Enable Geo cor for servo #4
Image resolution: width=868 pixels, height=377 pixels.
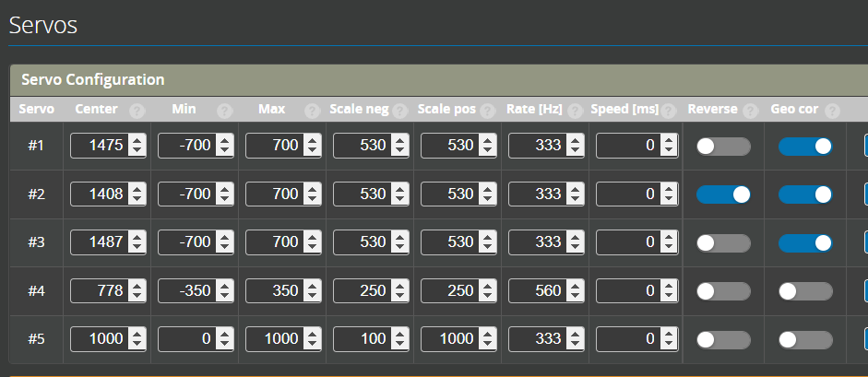coord(805,291)
